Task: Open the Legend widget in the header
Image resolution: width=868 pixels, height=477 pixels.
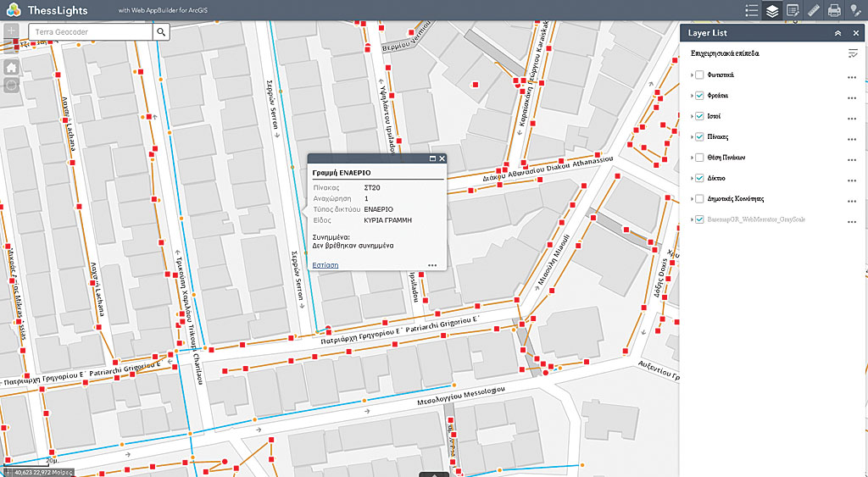Action: [x=751, y=11]
